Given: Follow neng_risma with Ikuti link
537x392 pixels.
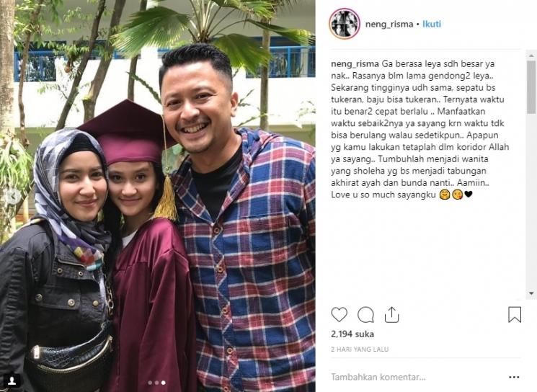Looking at the screenshot, I should coord(432,24).
